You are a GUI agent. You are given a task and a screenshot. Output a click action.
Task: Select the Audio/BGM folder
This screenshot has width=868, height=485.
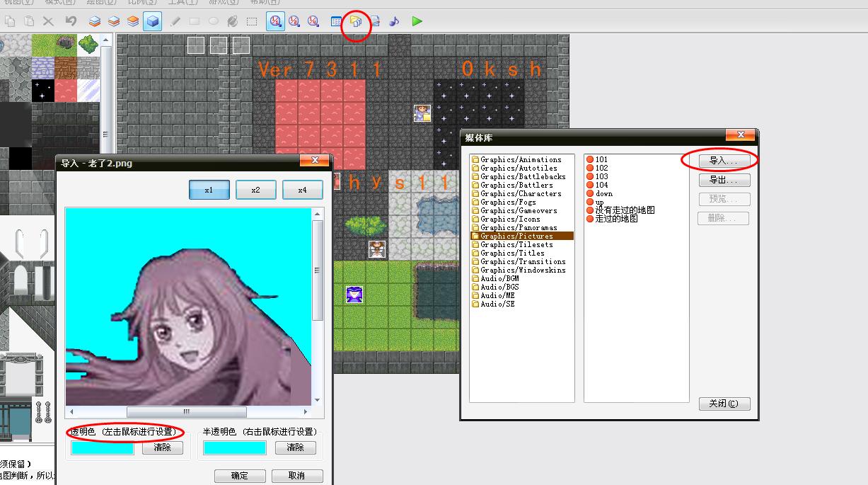[x=522, y=278]
